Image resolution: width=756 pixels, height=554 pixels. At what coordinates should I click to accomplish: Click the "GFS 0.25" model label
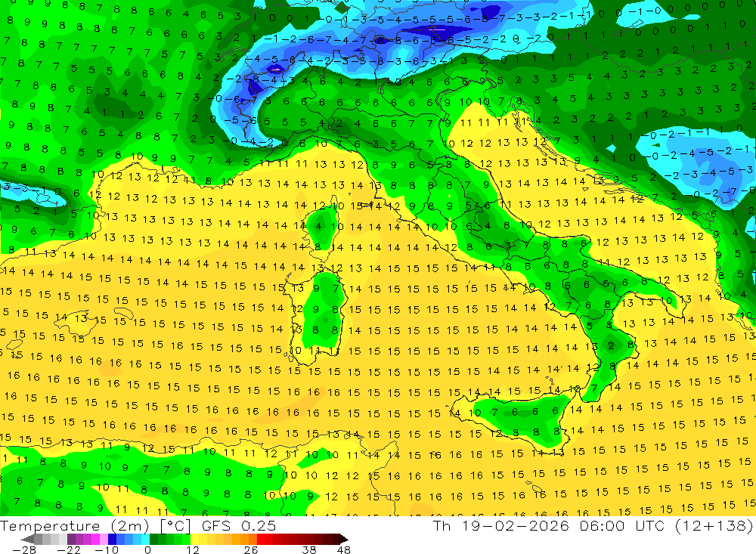click(239, 525)
